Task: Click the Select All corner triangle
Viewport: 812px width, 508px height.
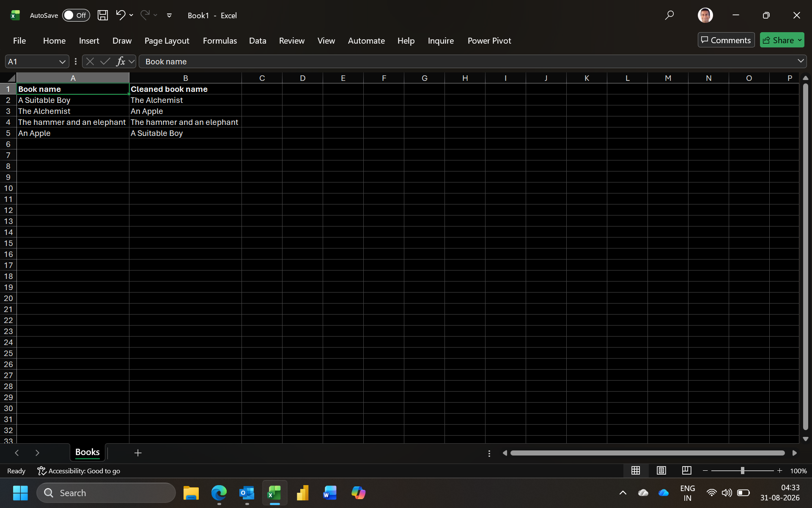Action: point(11,78)
